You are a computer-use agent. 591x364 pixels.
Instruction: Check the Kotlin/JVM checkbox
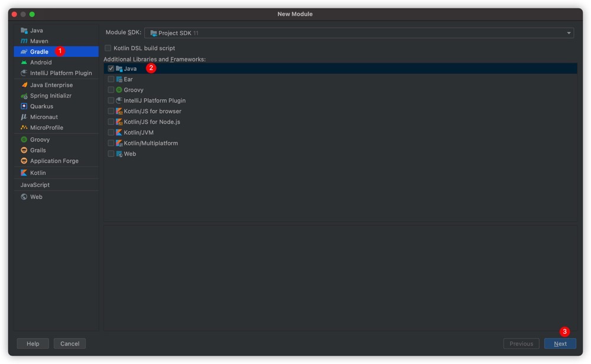111,132
